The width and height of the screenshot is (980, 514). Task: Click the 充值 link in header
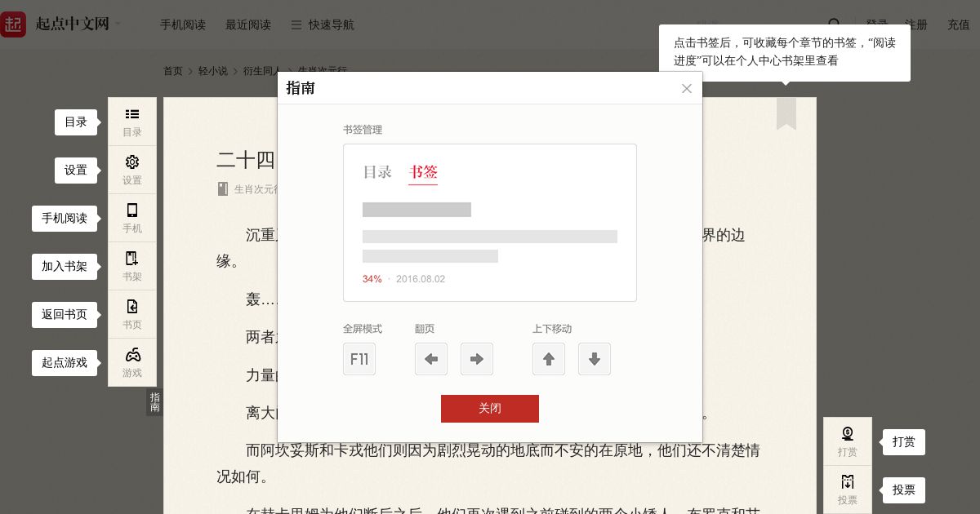pyautogui.click(x=959, y=25)
